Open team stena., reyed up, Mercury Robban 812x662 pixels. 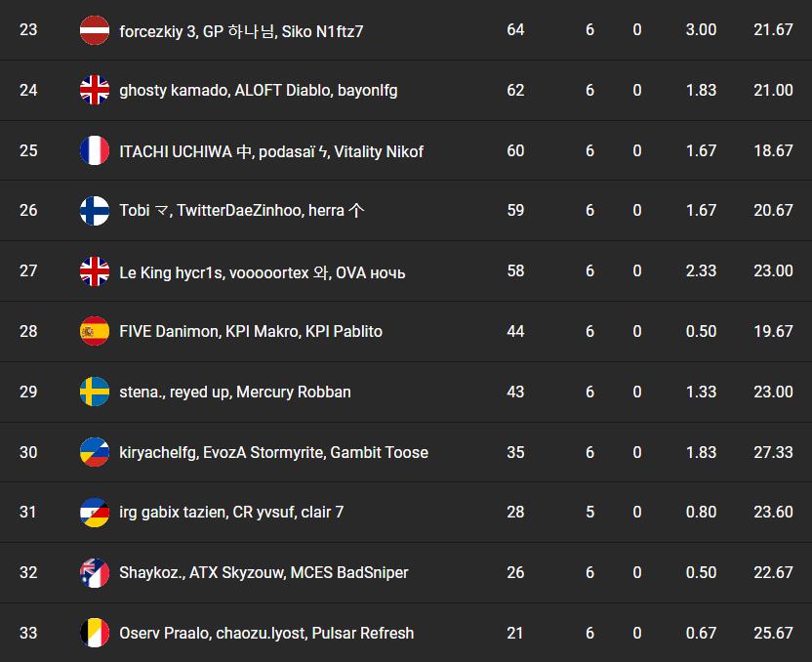pyautogui.click(x=235, y=393)
